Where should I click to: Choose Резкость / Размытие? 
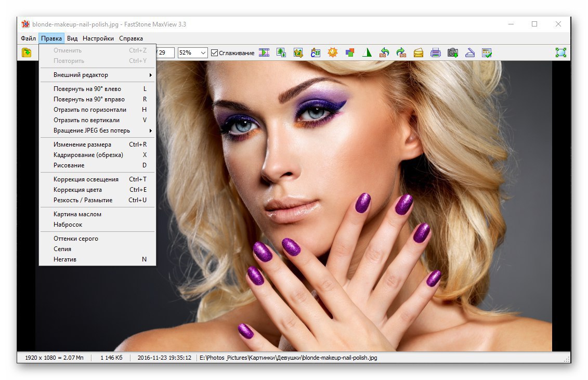click(98, 200)
